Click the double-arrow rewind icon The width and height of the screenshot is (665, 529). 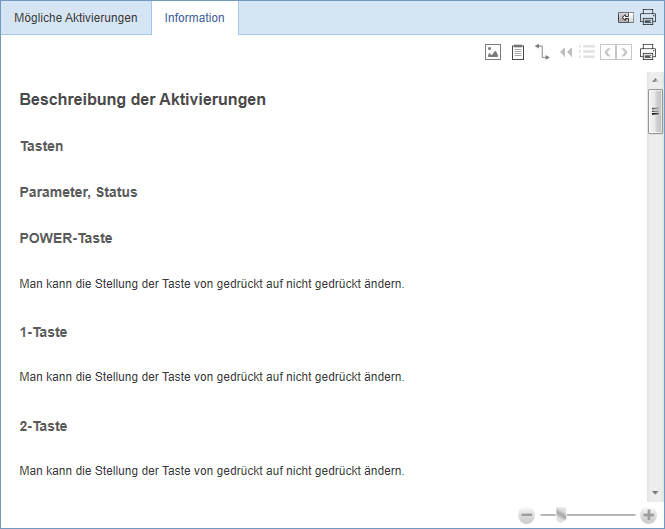click(566, 52)
